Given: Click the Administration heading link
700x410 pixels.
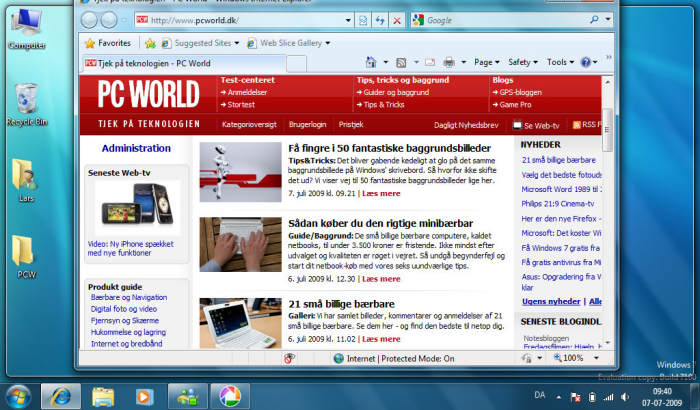Looking at the screenshot, I should (136, 148).
